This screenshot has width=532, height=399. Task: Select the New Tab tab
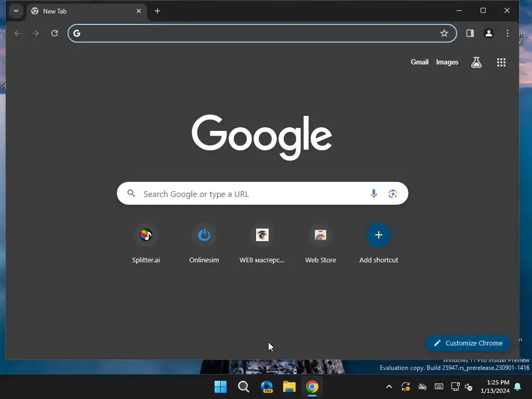(87, 11)
